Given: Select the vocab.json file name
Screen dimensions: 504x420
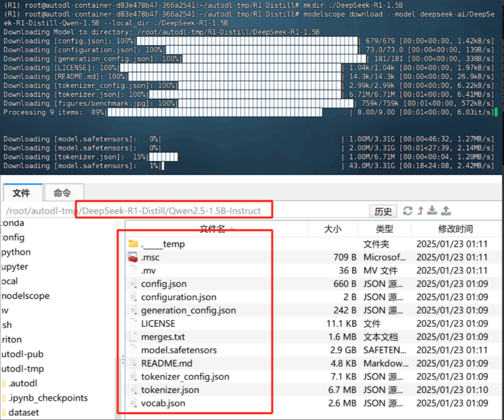Looking at the screenshot, I should pos(163,403).
